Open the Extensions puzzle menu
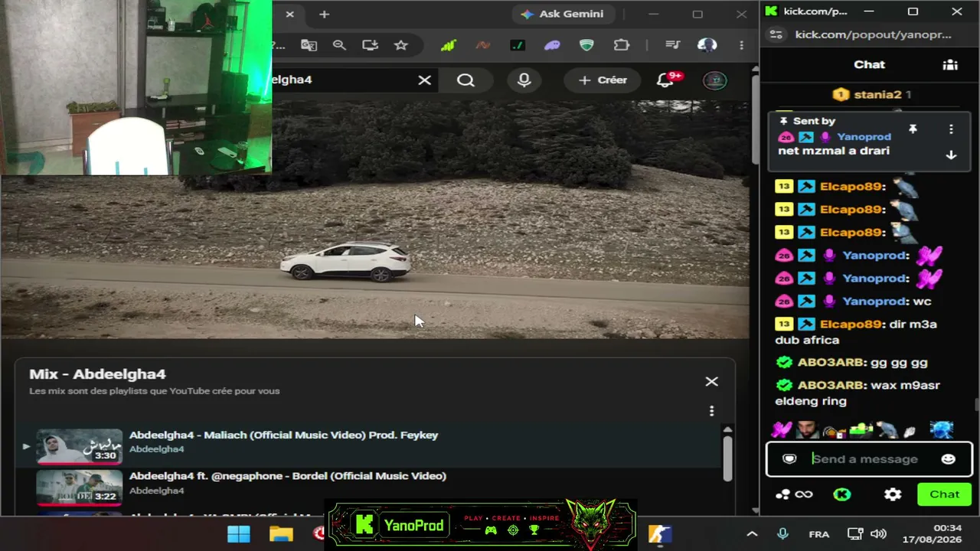Viewport: 980px width, 551px height. 622,45
